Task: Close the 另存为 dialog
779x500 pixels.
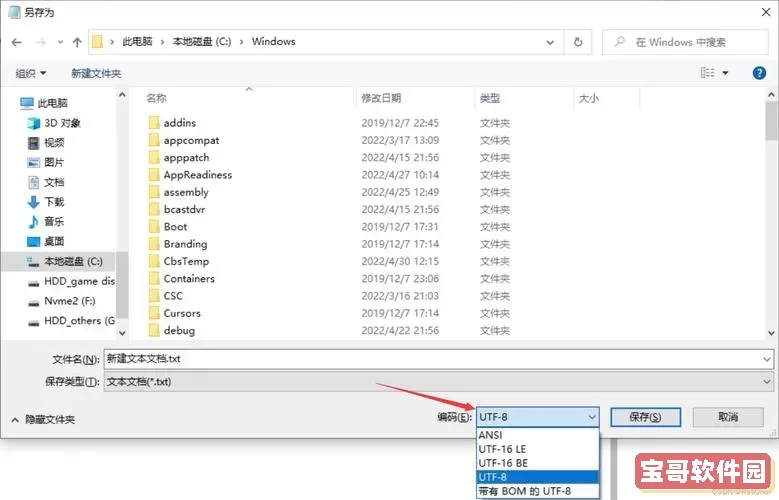Action: click(766, 12)
